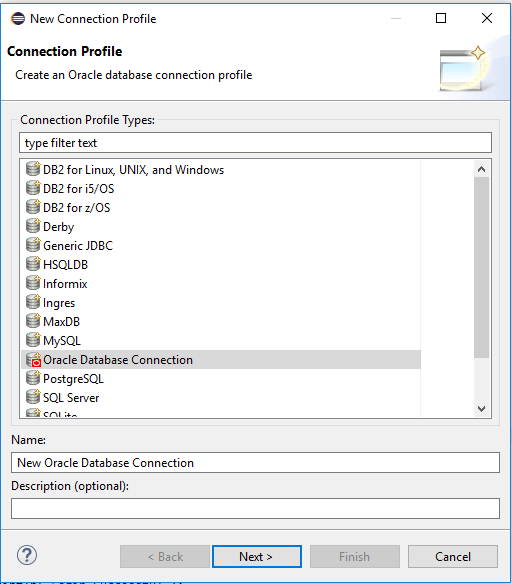Focus the type filter text field
This screenshot has height=584, width=512.
tap(255, 143)
